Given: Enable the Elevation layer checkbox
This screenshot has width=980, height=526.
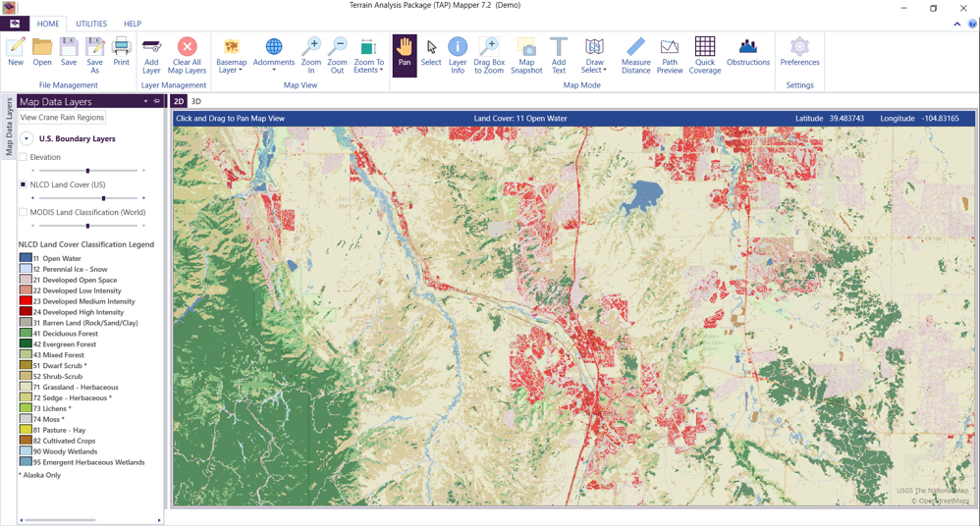Looking at the screenshot, I should click(24, 157).
